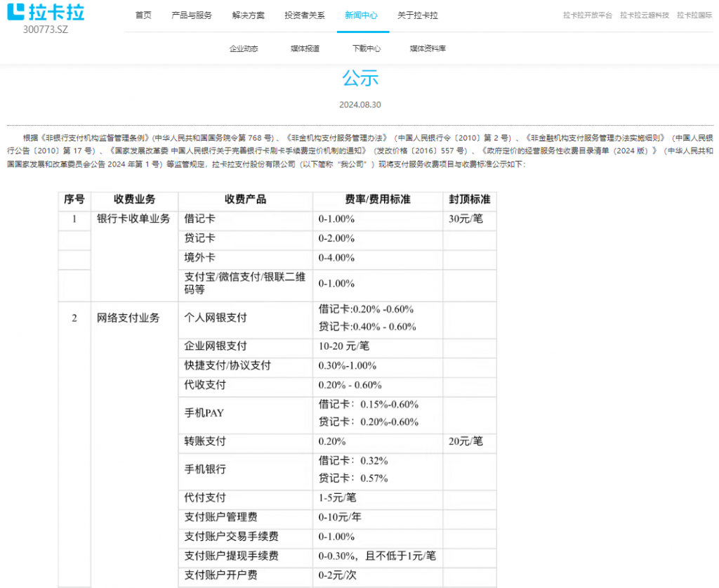Click the 借记卡:0.20% -0.60% rate

[366, 309]
